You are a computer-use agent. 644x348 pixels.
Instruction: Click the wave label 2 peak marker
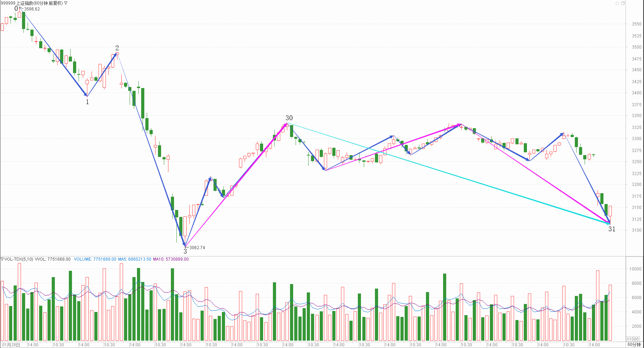[117, 48]
